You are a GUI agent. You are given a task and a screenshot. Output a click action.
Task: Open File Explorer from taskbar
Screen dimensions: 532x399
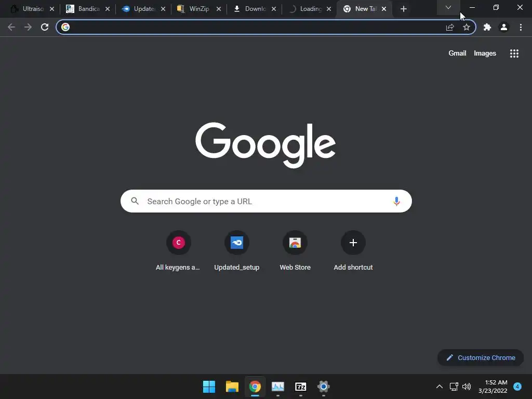click(232, 387)
